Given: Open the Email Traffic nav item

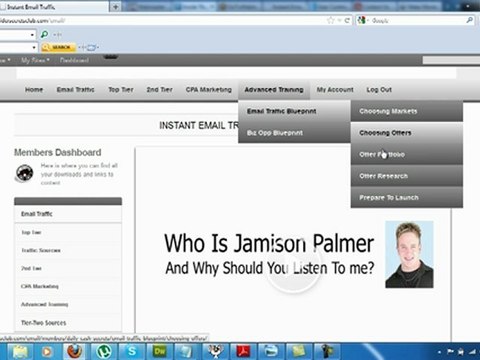Looking at the screenshot, I should pos(76,90).
